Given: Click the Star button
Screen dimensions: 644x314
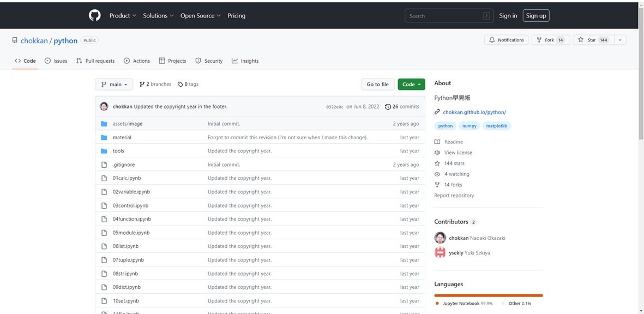Looking at the screenshot, I should pos(593,40).
